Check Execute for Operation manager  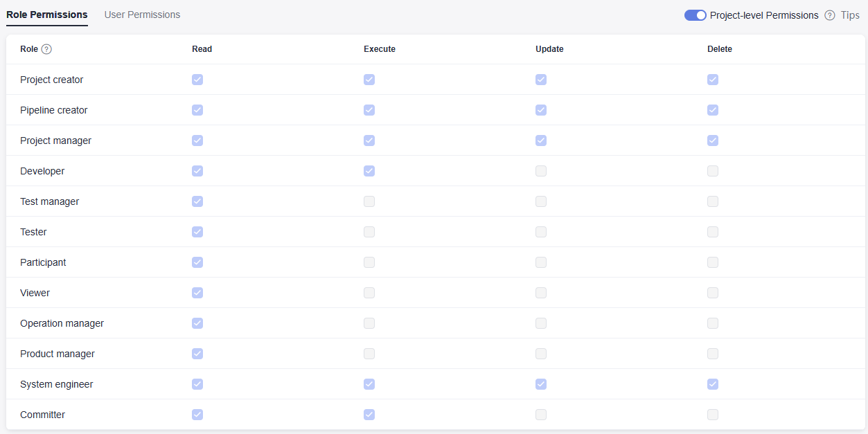point(369,323)
